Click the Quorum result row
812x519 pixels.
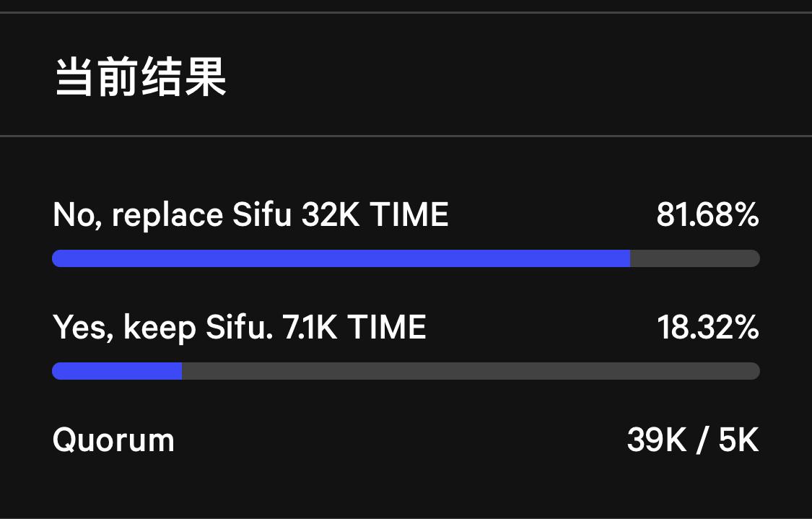click(x=406, y=440)
